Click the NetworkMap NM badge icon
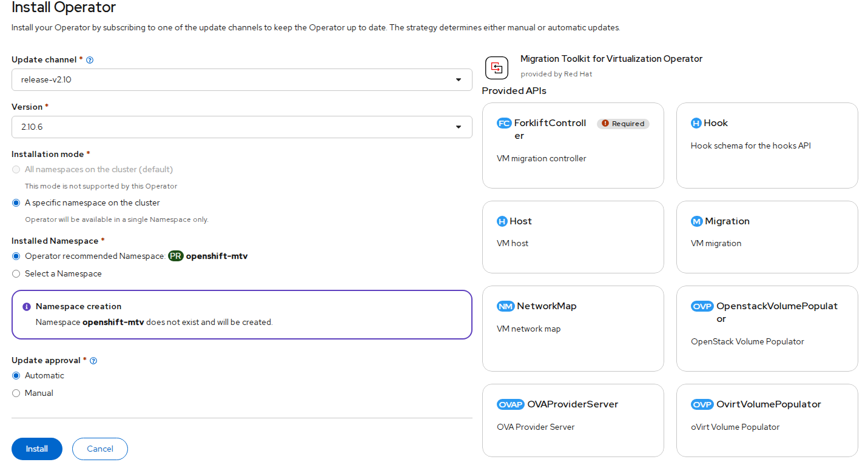868x465 pixels. pos(505,306)
